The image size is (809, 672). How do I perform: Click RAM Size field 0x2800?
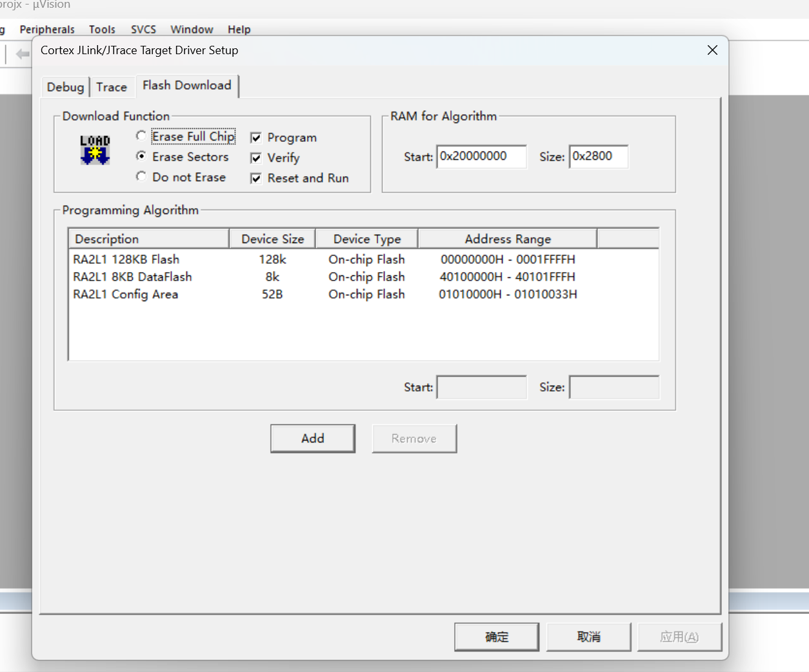599,157
